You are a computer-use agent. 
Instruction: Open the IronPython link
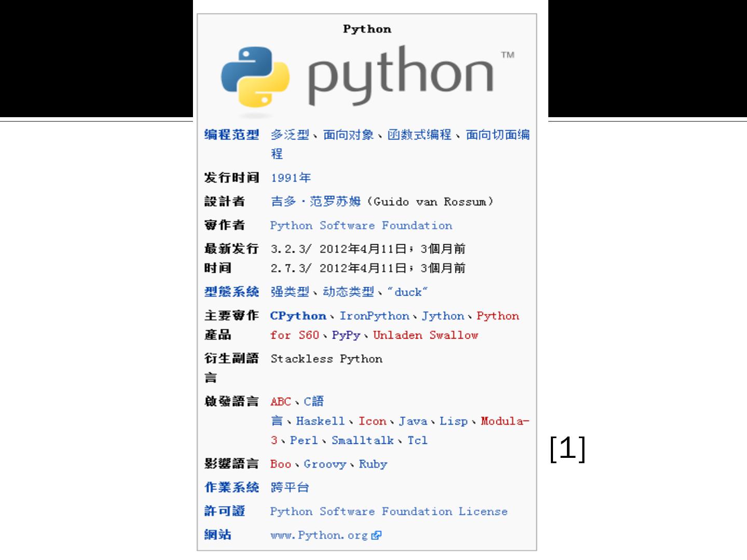375,316
